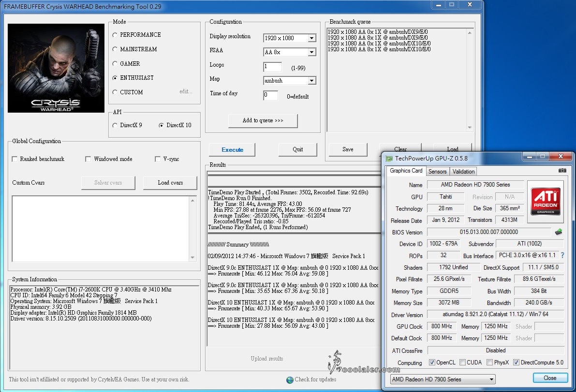Viewport: 576px width, 392px height.
Task: Click the GPU-Z title bar app icon
Action: click(x=389, y=159)
